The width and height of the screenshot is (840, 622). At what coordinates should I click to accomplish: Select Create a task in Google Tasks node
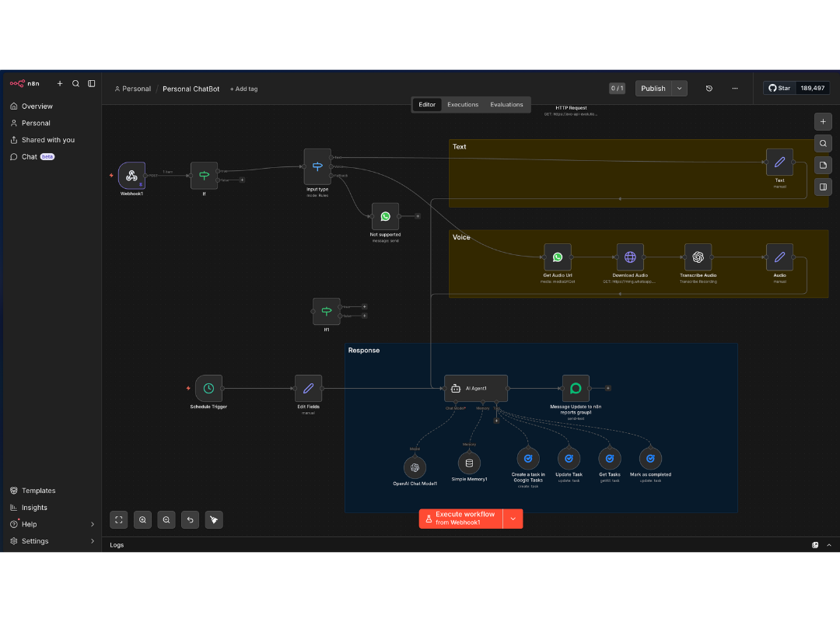pos(528,459)
